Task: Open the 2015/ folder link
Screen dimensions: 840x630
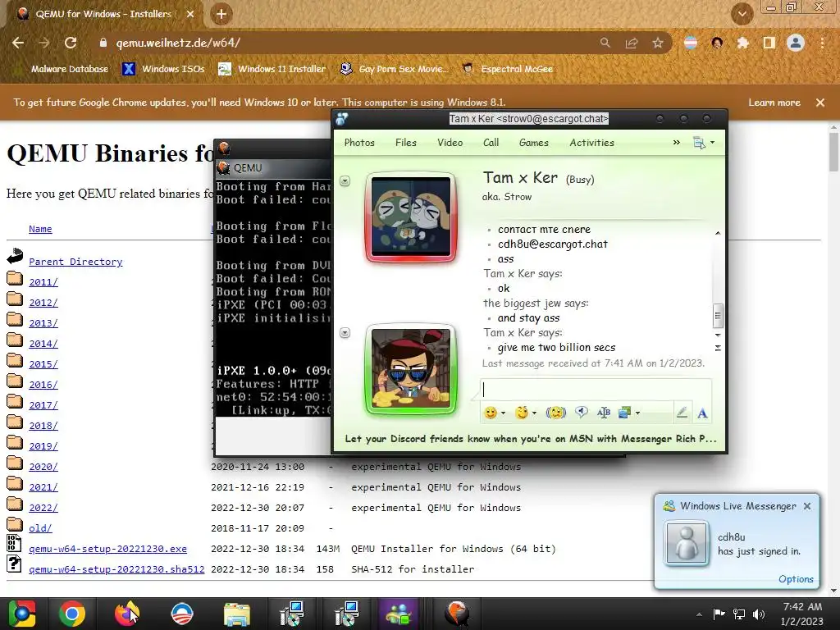Action: (x=43, y=364)
